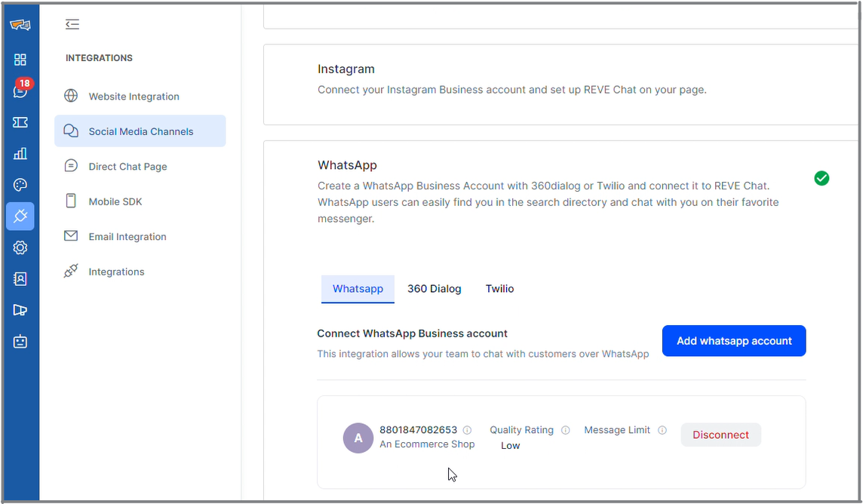The width and height of the screenshot is (863, 504).
Task: Open reports bar chart icon
Action: pyautogui.click(x=20, y=153)
